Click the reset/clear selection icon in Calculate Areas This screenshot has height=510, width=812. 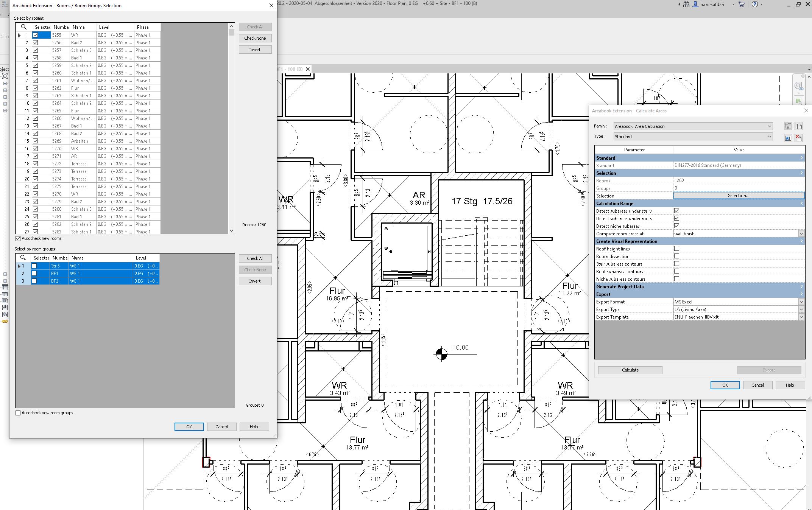pyautogui.click(x=799, y=136)
